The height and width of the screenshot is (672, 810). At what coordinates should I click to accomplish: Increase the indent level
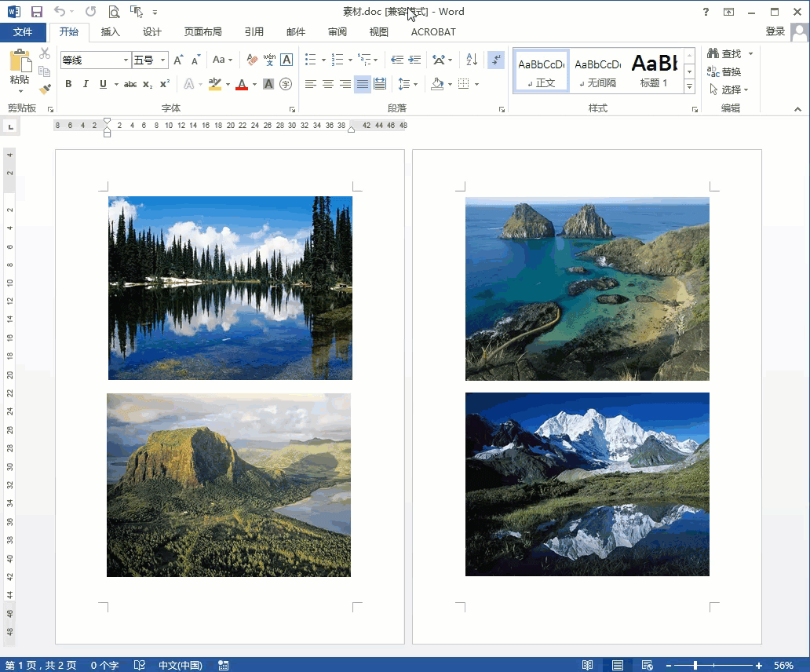[x=414, y=60]
